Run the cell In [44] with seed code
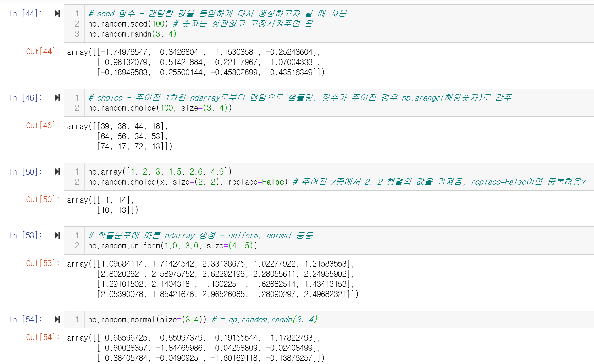Viewport: 594px width, 364px height. point(57,14)
